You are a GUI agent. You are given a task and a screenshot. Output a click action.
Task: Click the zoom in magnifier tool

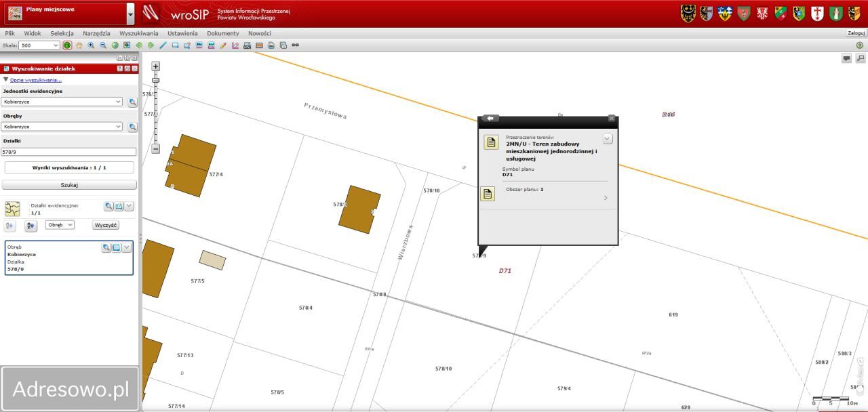91,45
